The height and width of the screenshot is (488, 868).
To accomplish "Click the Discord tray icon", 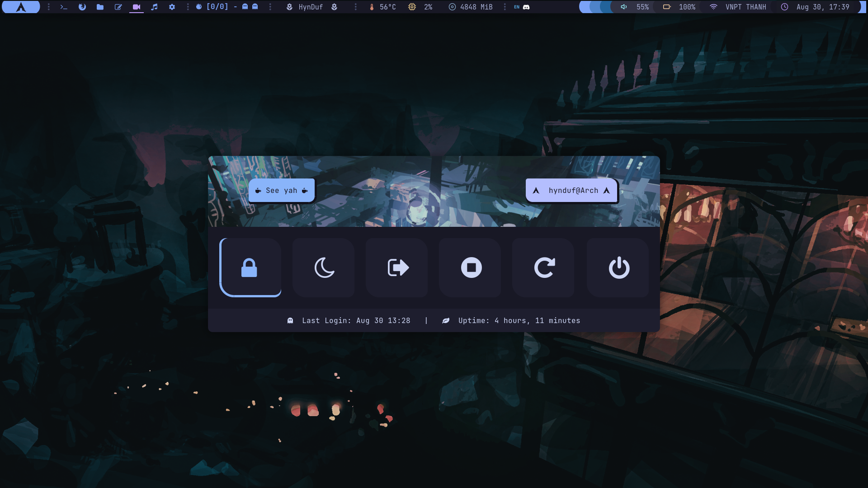I will point(526,7).
